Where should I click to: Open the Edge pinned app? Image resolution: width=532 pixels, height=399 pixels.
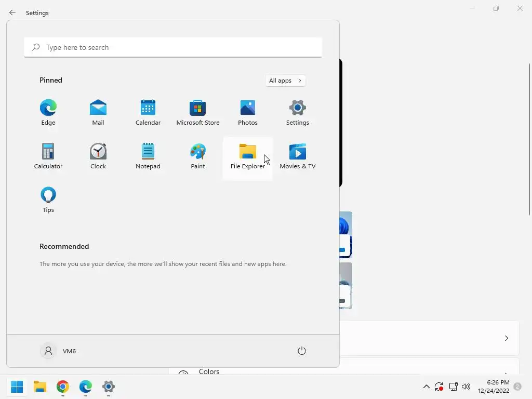point(48,113)
